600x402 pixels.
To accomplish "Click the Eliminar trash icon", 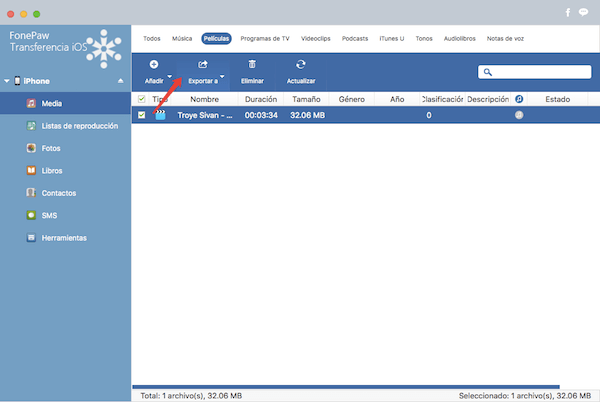I will tap(252, 64).
